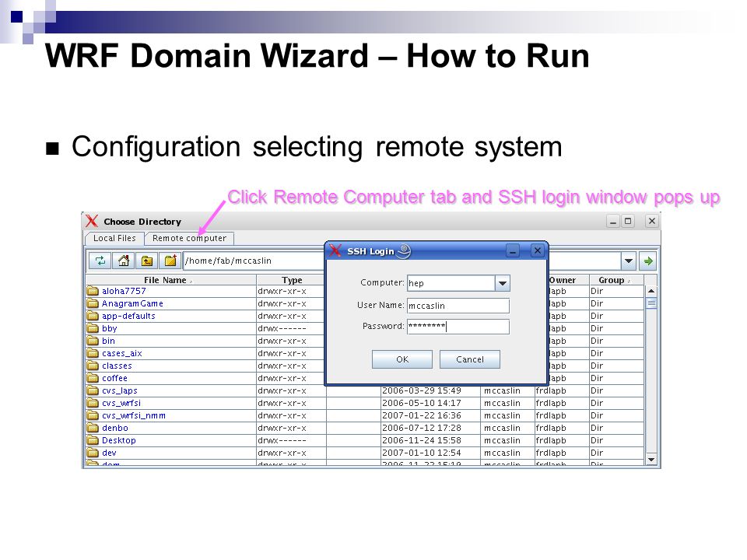The image size is (747, 560).
Task: Click the bin folder icon
Action: 93,341
